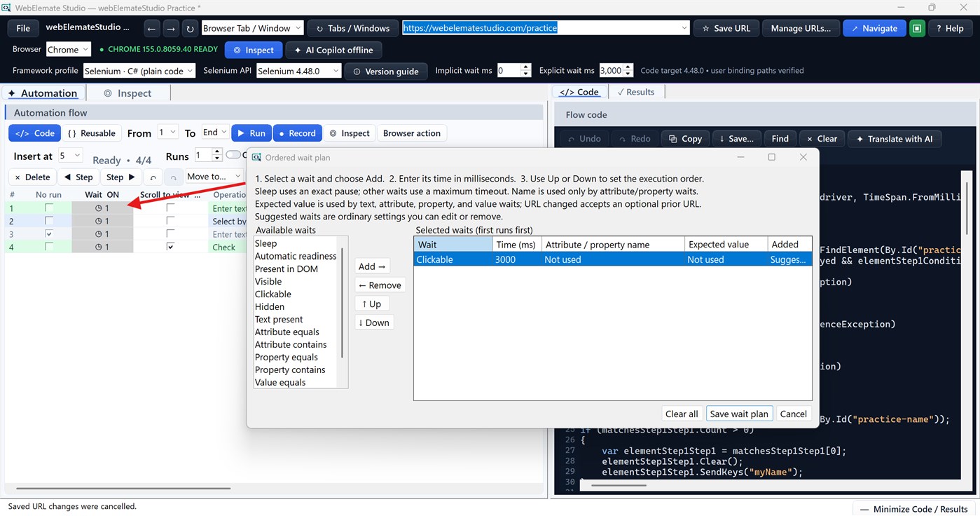Delete the selected step

[x=32, y=177]
